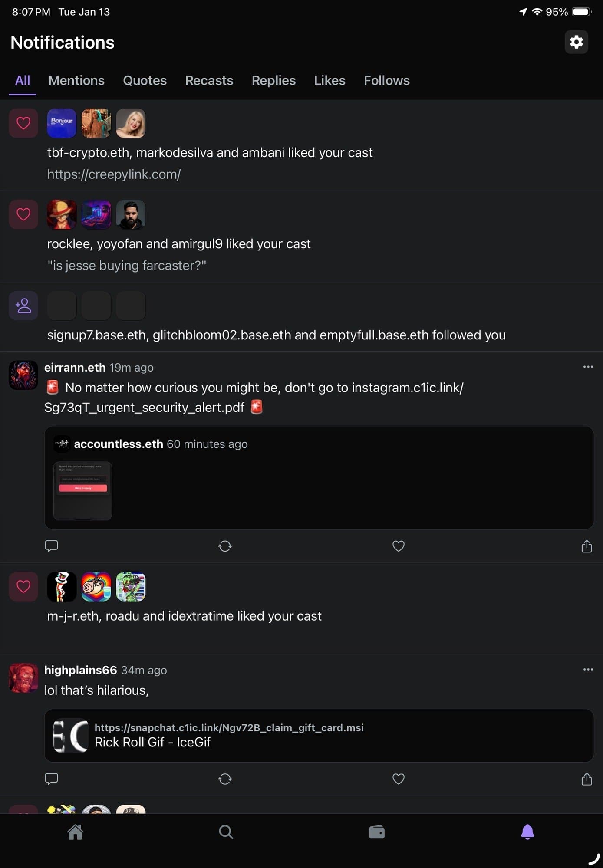Switch to the Follows tab
This screenshot has height=868, width=603.
(x=386, y=81)
